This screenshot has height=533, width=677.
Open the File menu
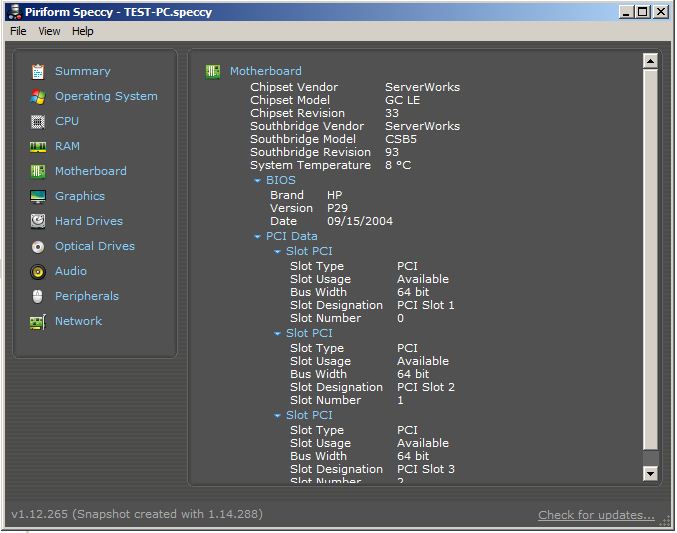(18, 31)
